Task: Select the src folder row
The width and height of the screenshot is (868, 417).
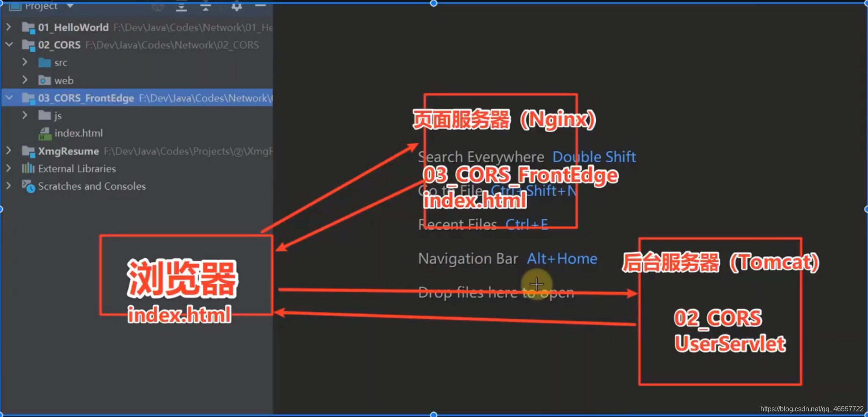Action: coord(61,63)
